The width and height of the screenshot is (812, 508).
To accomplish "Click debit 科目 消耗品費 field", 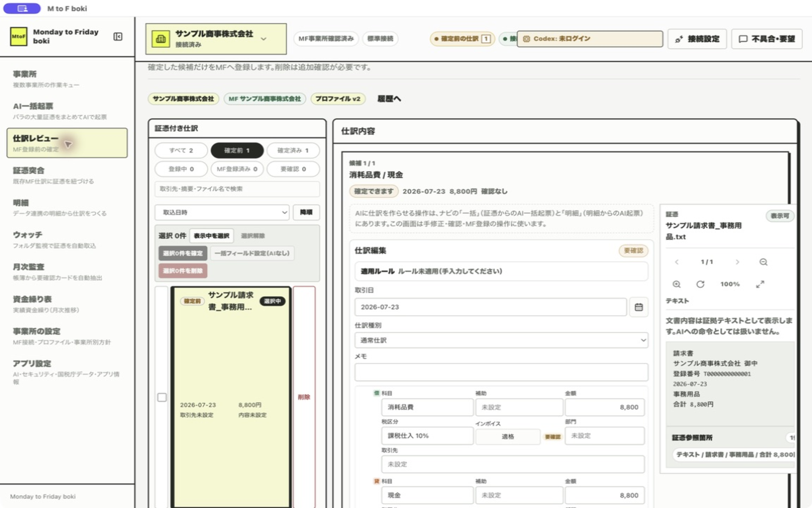I will click(427, 407).
